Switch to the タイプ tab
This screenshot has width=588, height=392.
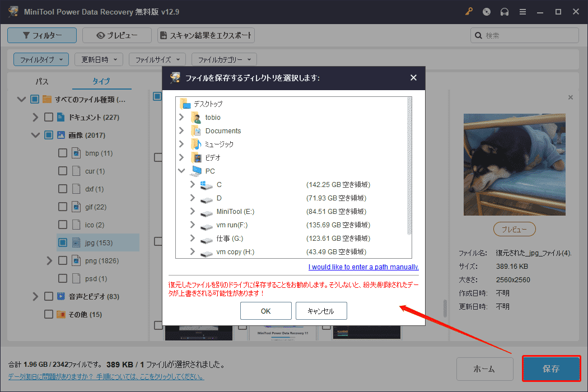click(101, 81)
